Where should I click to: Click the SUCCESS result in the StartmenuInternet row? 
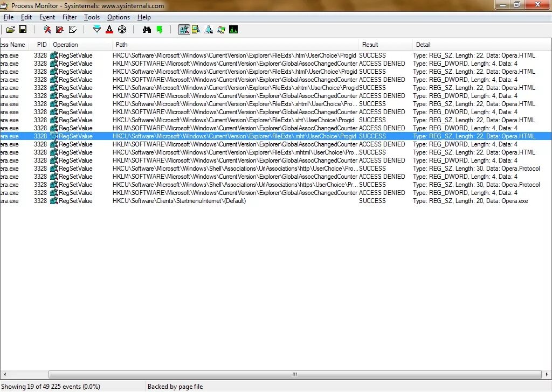tap(372, 201)
